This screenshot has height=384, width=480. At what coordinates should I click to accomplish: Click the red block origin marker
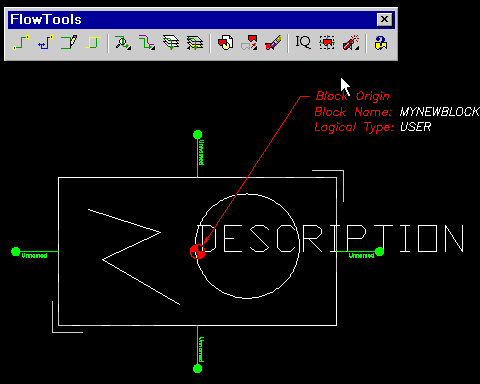(197, 252)
